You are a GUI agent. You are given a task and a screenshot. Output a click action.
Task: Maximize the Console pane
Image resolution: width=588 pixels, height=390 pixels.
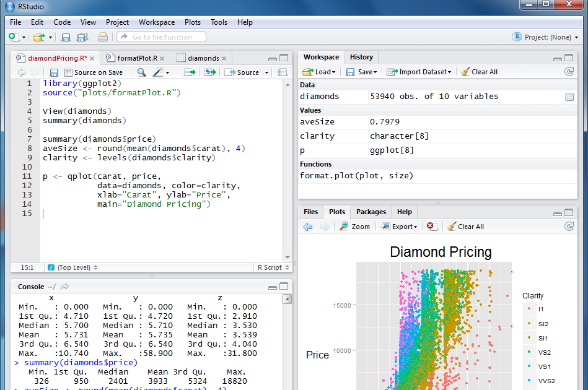click(x=284, y=287)
